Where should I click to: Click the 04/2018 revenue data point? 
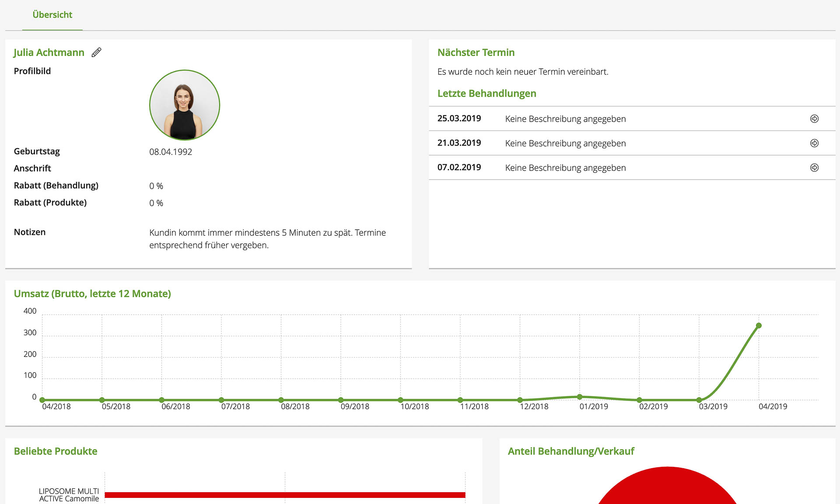point(42,400)
